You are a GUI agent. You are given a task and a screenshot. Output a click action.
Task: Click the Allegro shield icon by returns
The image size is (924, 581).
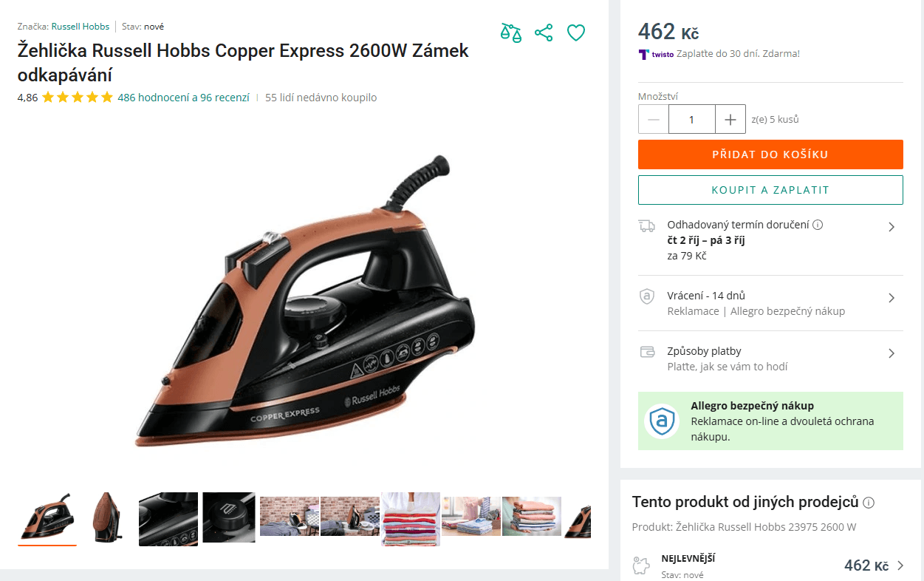(647, 296)
